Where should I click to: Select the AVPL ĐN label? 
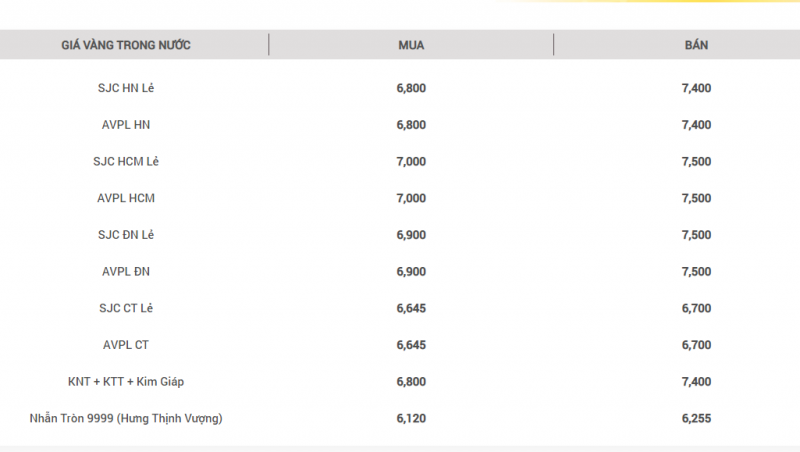point(126,271)
